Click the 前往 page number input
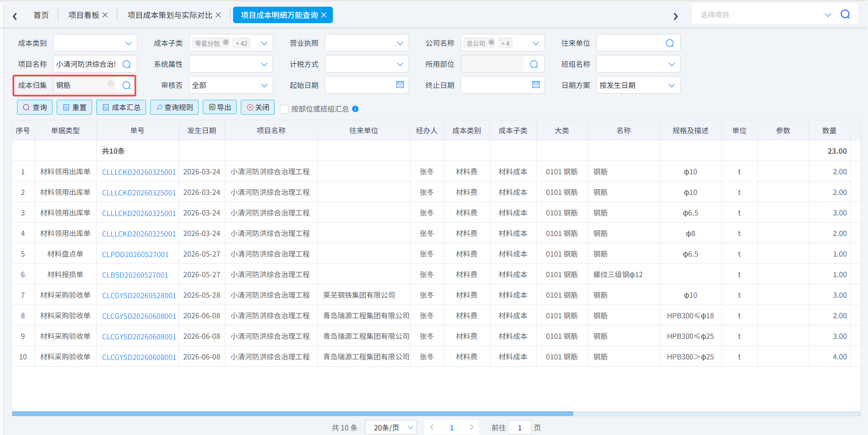 click(x=520, y=428)
